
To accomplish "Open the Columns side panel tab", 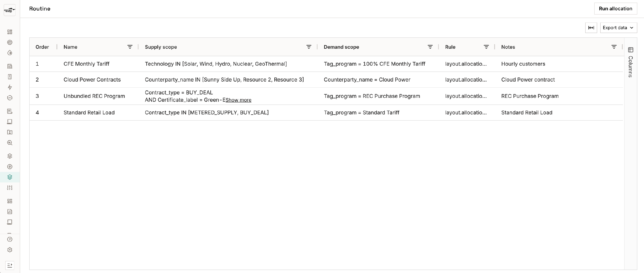I will pos(630,62).
